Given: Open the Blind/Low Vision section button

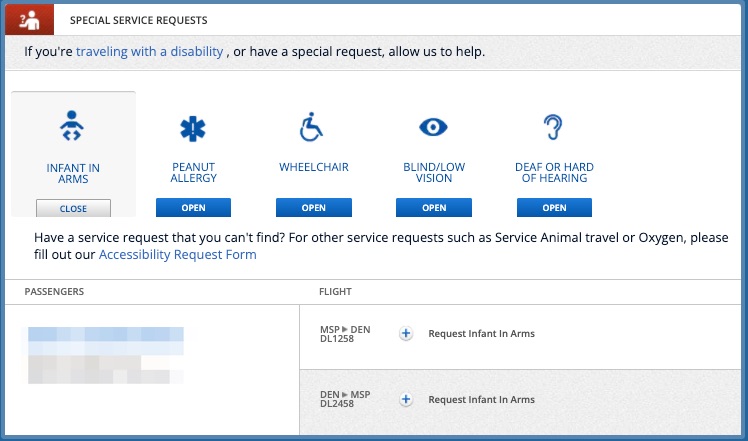Looking at the screenshot, I should click(433, 208).
